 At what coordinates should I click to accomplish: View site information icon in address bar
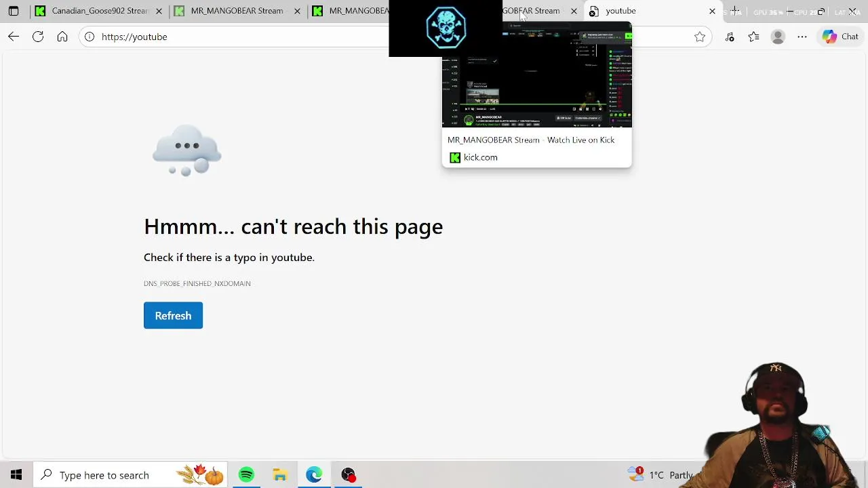click(x=90, y=37)
